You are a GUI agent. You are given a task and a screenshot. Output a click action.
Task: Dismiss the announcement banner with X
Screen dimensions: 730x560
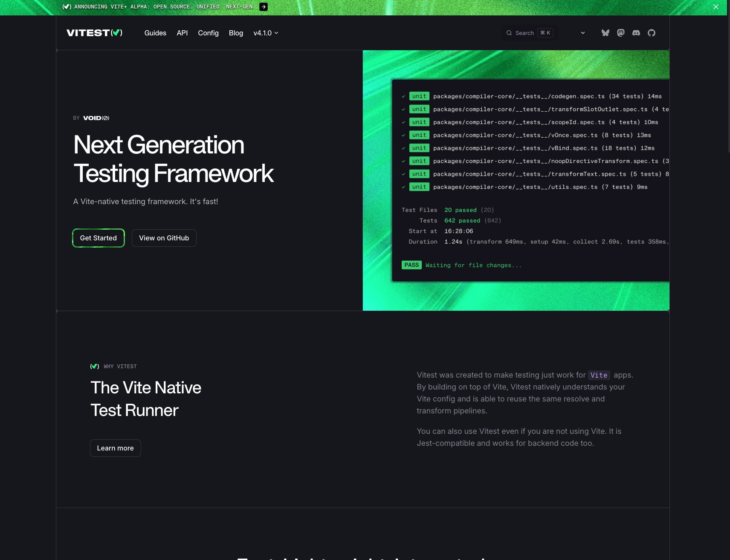(716, 7)
